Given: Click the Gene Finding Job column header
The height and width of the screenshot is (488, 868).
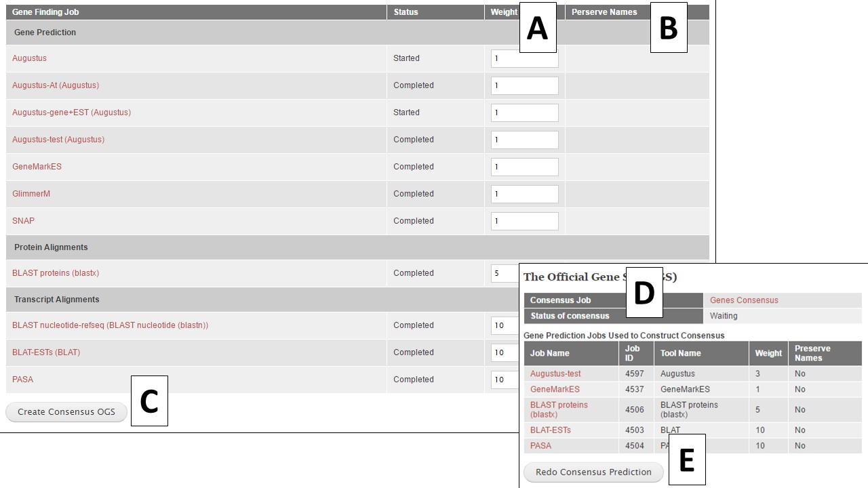Looking at the screenshot, I should [45, 12].
